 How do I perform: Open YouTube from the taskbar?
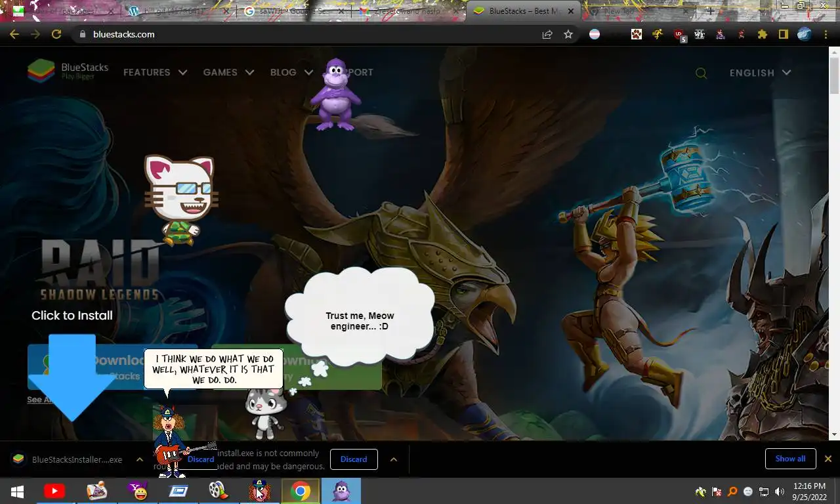(x=54, y=491)
